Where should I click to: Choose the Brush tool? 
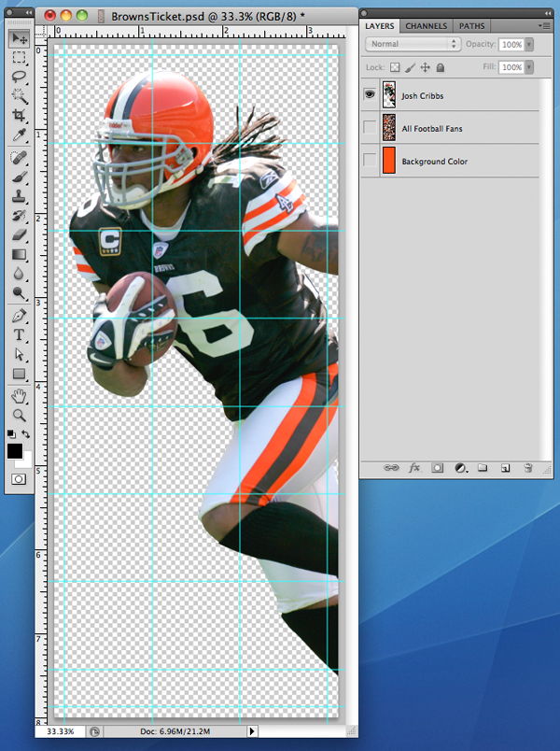20,177
